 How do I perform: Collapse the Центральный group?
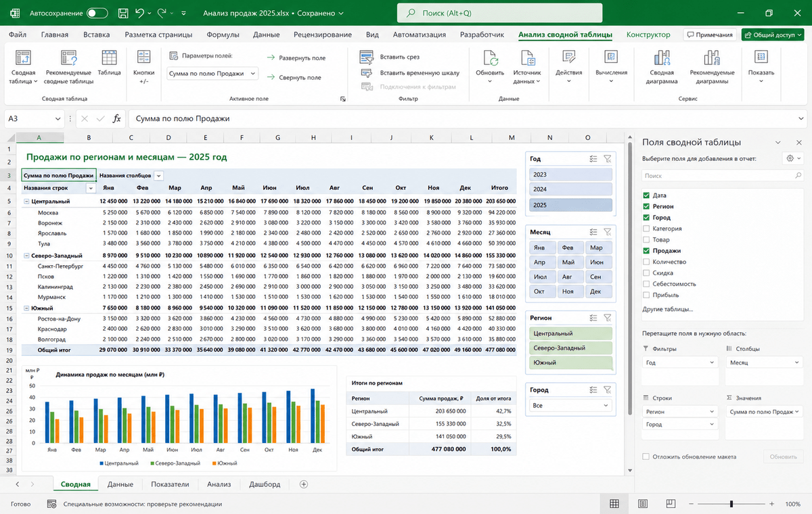[x=26, y=202]
